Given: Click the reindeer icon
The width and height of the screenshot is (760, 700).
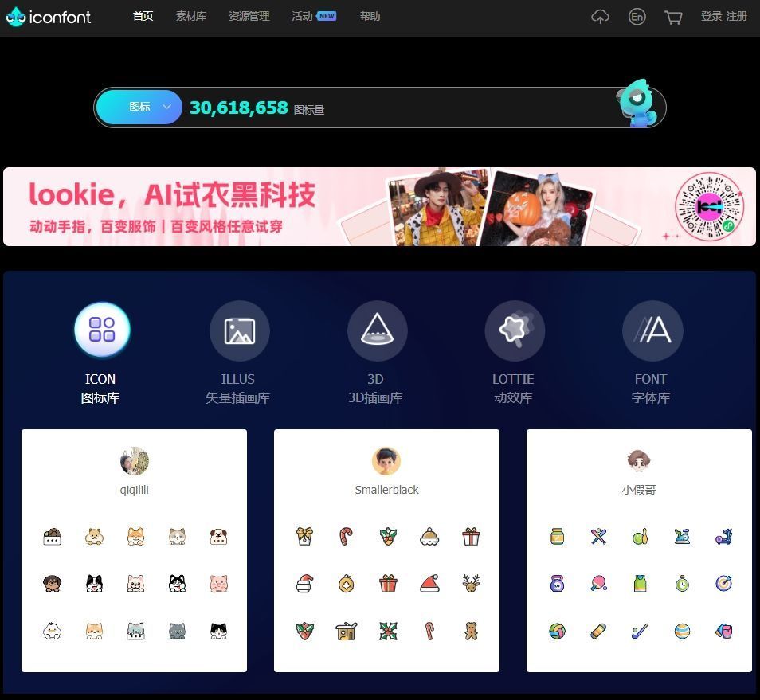Looking at the screenshot, I should pos(471,584).
